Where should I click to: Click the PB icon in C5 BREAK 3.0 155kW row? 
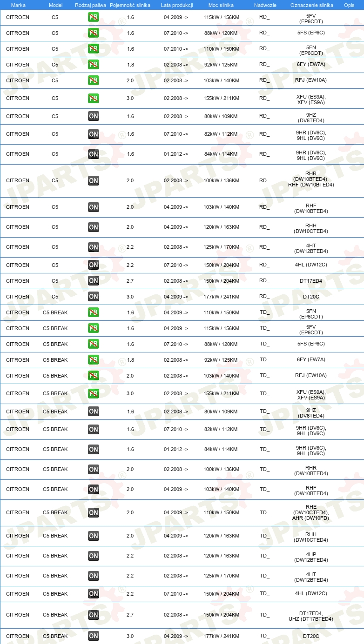[94, 394]
